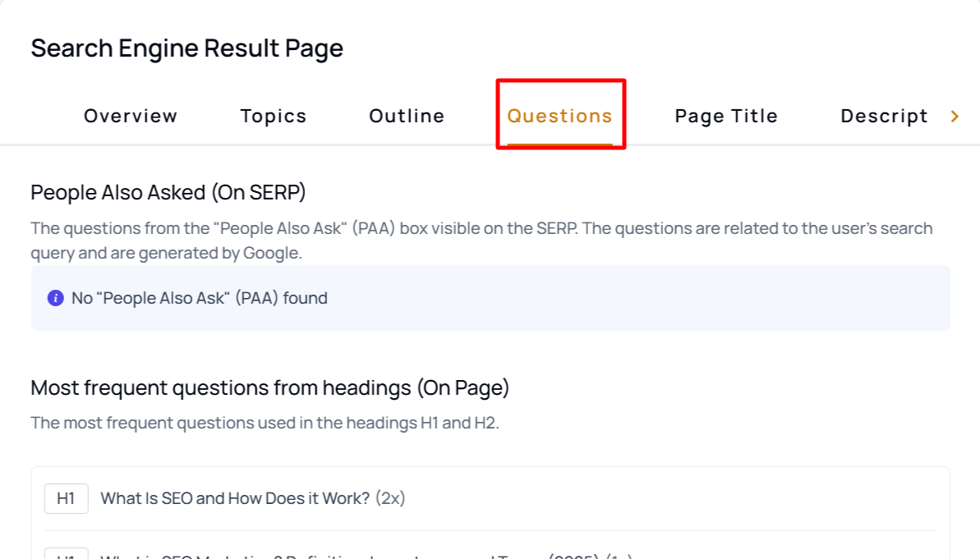
Task: Select the Questions tab
Action: [559, 116]
